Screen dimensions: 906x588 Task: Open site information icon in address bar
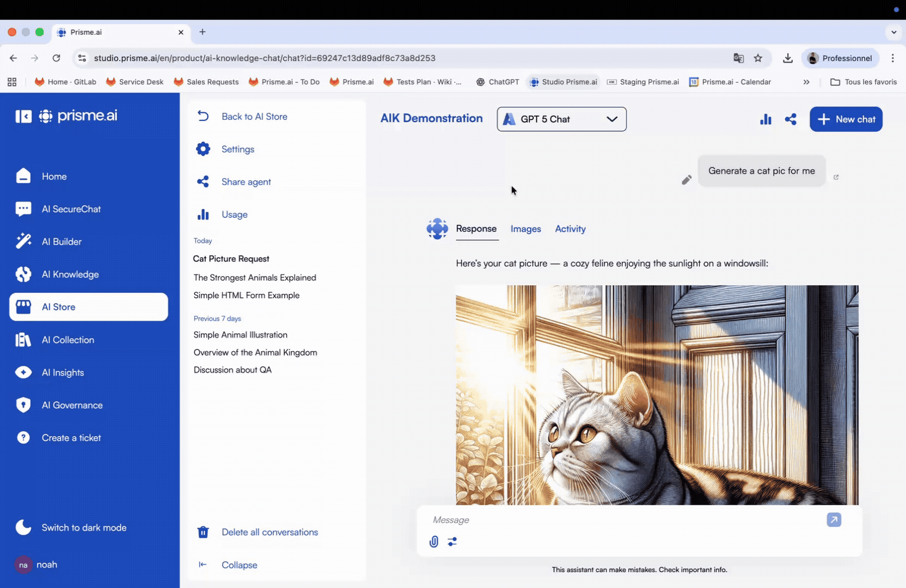pyautogui.click(x=82, y=58)
